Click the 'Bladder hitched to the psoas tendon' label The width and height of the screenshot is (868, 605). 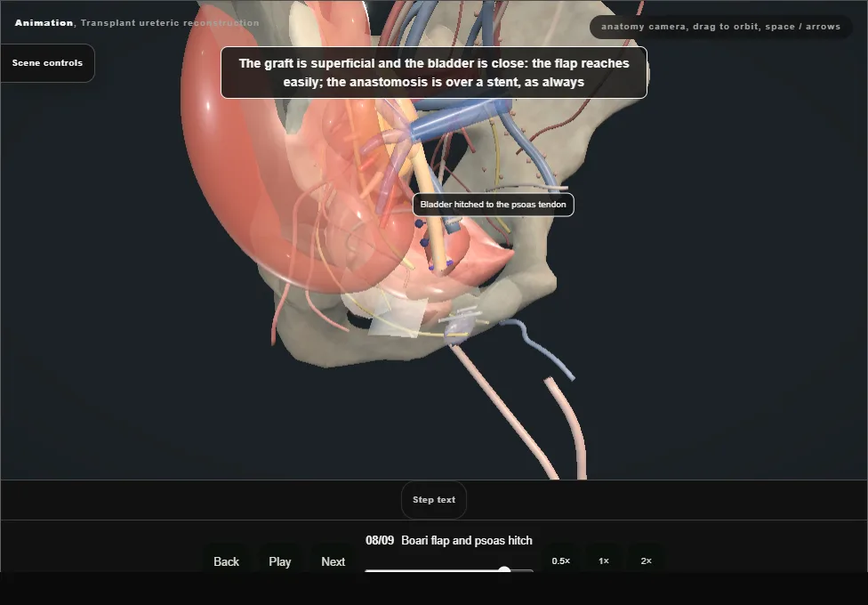[x=494, y=205]
